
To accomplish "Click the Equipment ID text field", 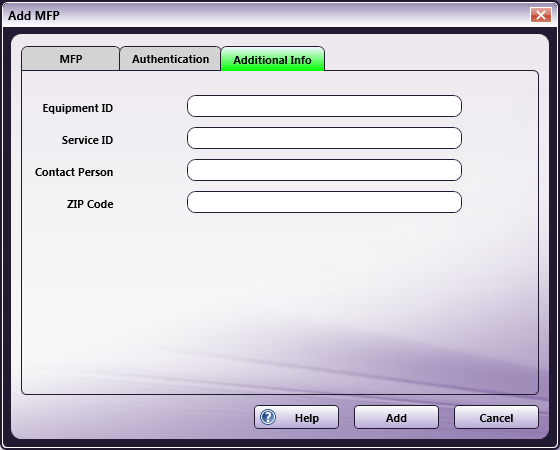I will click(324, 106).
